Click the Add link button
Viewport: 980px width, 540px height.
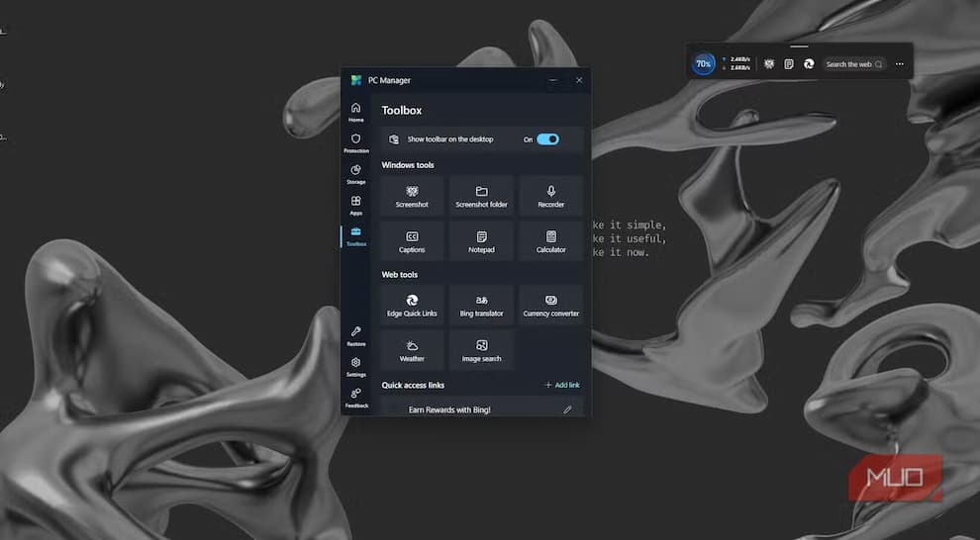pyautogui.click(x=562, y=385)
